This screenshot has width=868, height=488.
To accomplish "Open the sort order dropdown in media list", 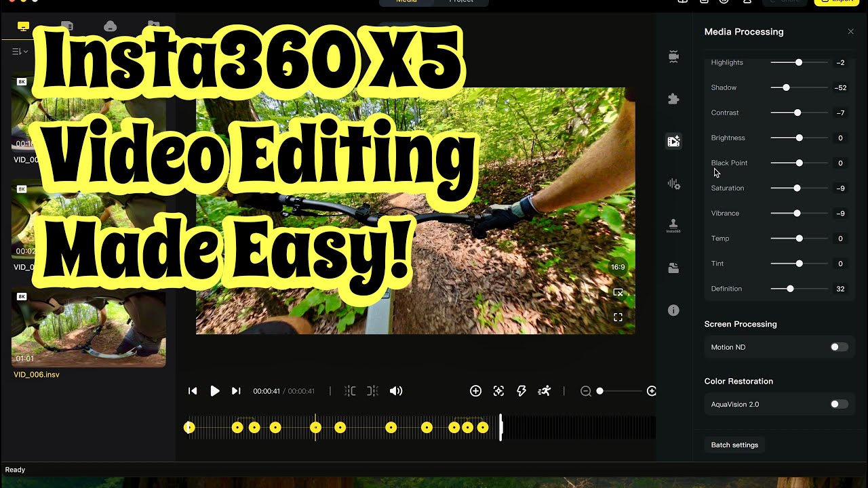I will [x=20, y=52].
